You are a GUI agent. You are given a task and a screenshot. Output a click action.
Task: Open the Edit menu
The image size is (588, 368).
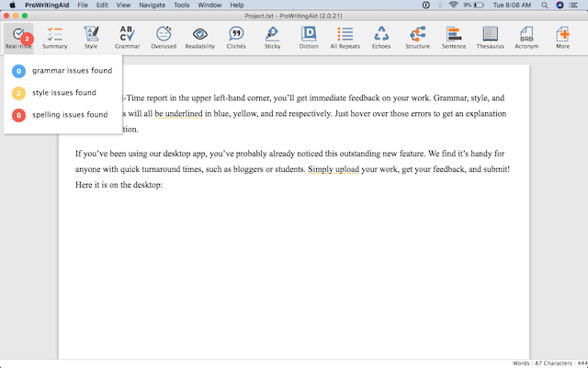[x=102, y=5]
